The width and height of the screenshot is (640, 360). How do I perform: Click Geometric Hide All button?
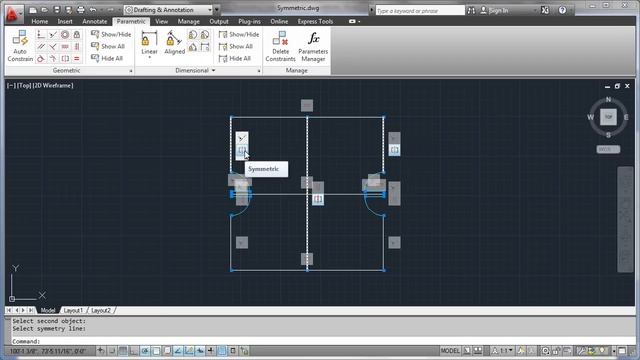coord(107,58)
